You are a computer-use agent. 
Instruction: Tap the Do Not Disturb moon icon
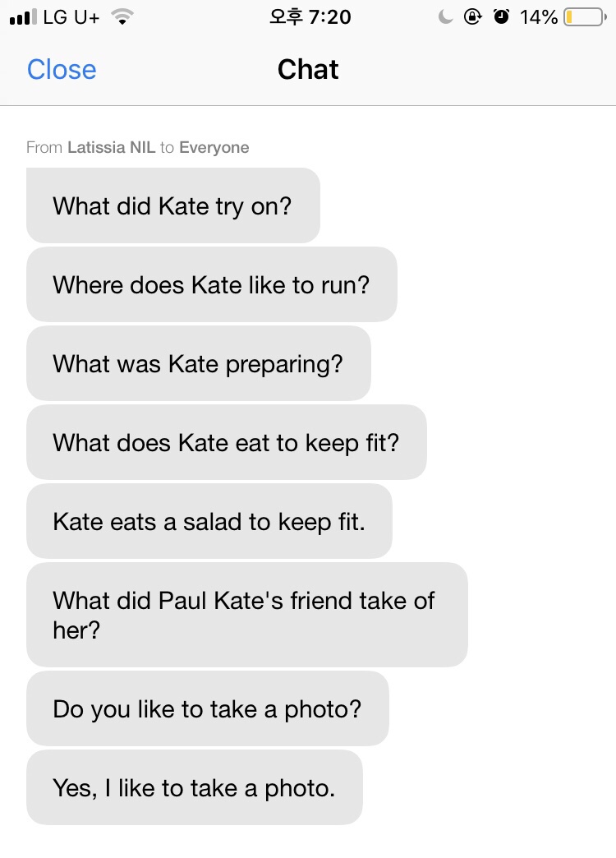(446, 17)
